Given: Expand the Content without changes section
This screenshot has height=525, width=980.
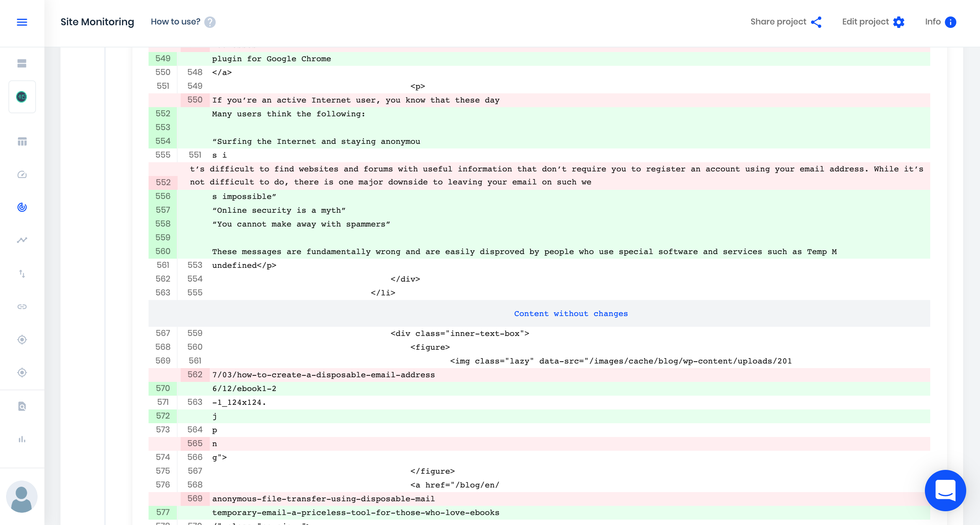Looking at the screenshot, I should [x=571, y=314].
